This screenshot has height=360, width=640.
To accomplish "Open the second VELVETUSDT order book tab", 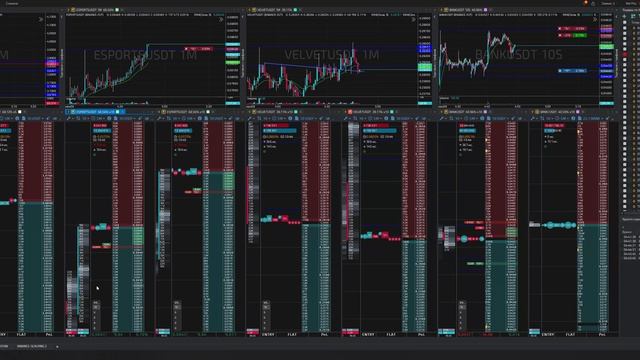I will coord(371,112).
